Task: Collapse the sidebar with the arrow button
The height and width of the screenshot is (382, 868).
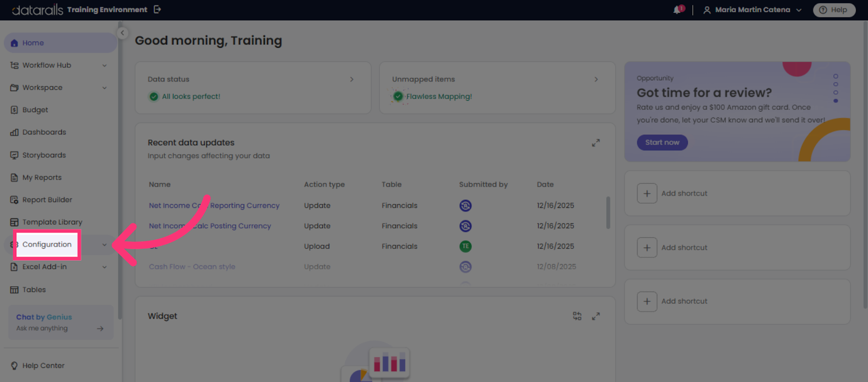Action: [x=123, y=33]
